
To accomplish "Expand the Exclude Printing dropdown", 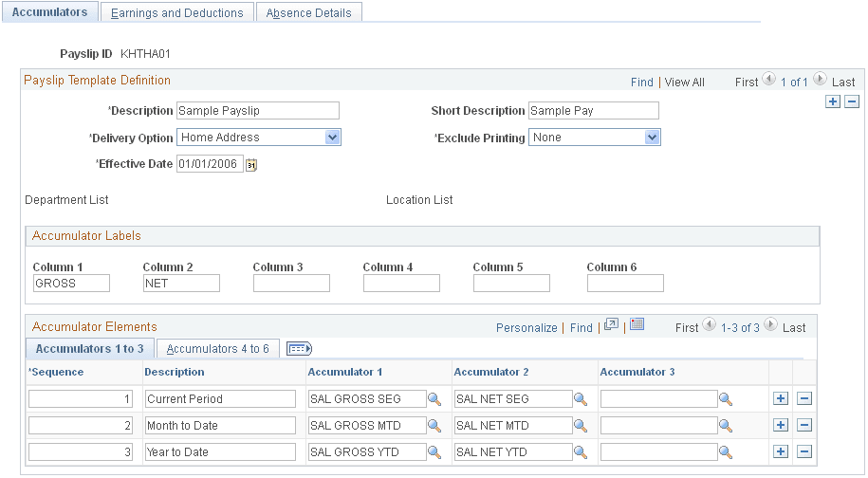I will 652,138.
